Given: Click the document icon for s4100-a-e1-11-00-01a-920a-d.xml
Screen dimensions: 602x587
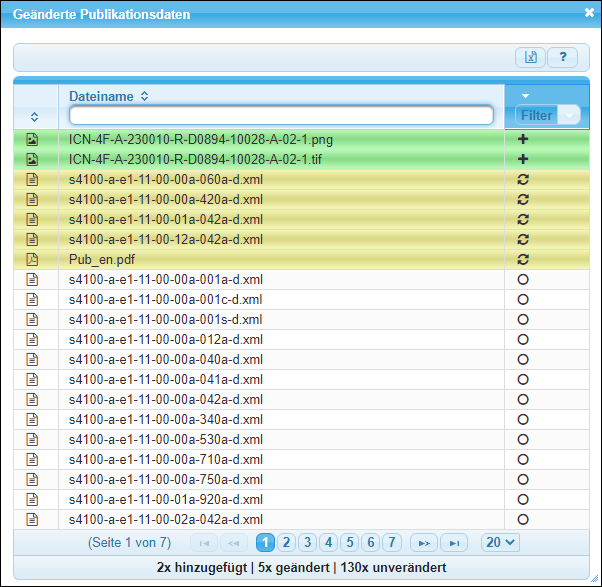Looking at the screenshot, I should tap(32, 499).
